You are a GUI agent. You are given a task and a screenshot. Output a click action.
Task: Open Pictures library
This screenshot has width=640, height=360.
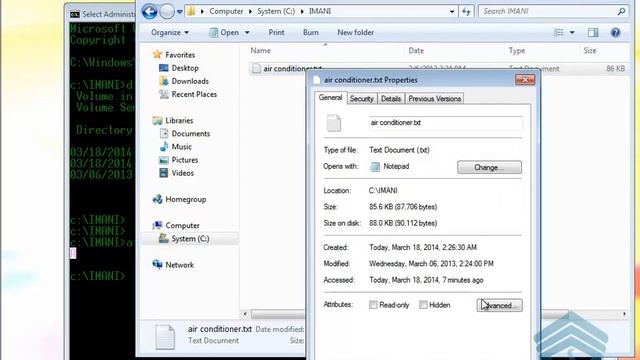click(x=184, y=160)
